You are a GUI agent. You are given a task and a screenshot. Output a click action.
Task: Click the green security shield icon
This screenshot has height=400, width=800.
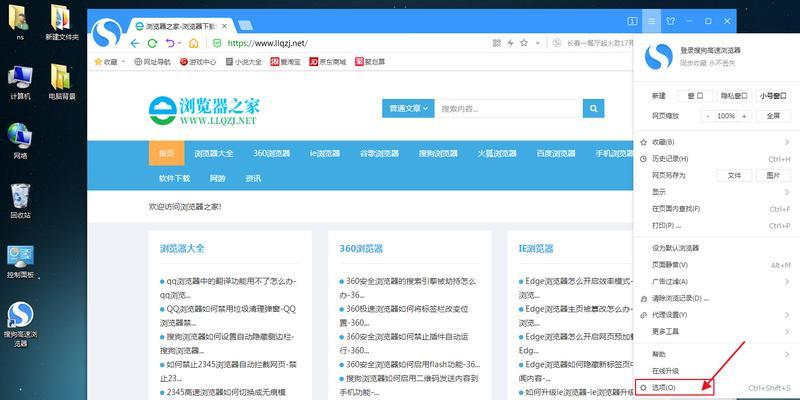(x=217, y=43)
